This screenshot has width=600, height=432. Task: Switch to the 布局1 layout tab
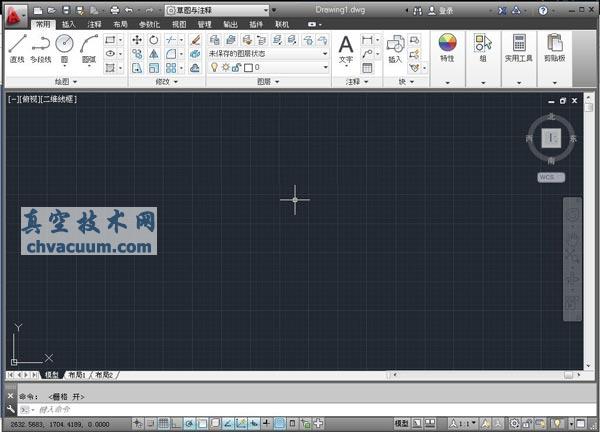pos(77,375)
